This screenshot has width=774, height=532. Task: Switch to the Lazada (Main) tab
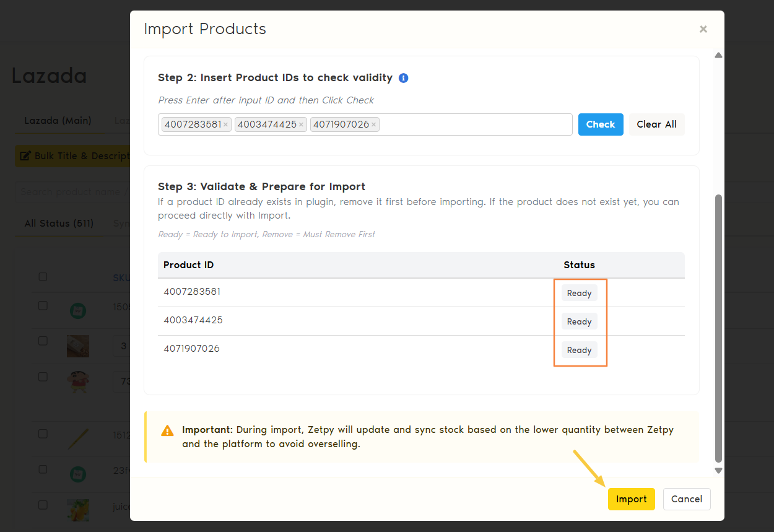[x=58, y=120]
